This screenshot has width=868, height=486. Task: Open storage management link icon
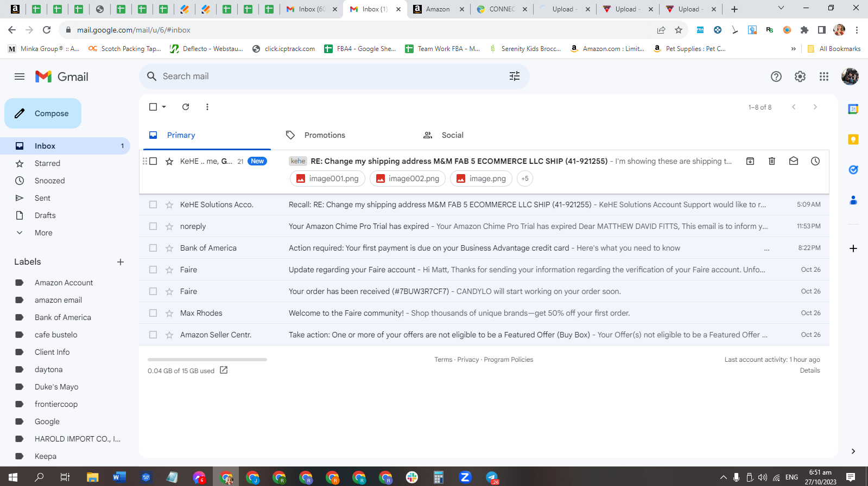click(x=224, y=370)
